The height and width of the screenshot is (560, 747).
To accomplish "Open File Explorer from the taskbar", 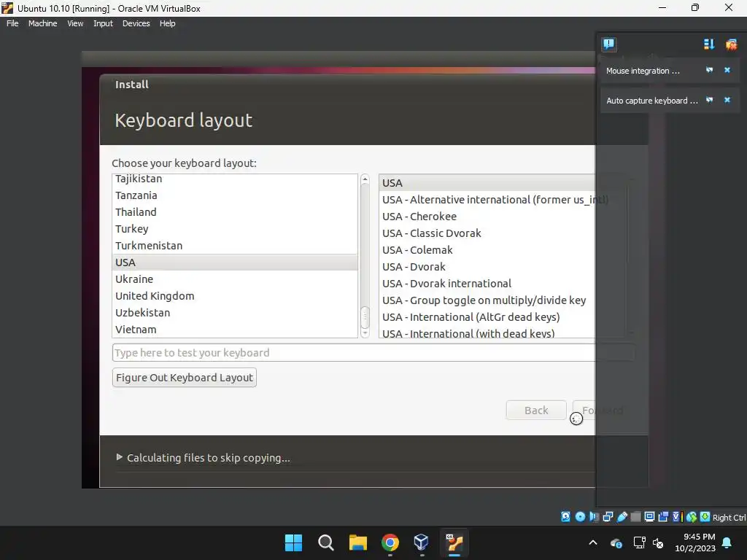I will coord(357,542).
